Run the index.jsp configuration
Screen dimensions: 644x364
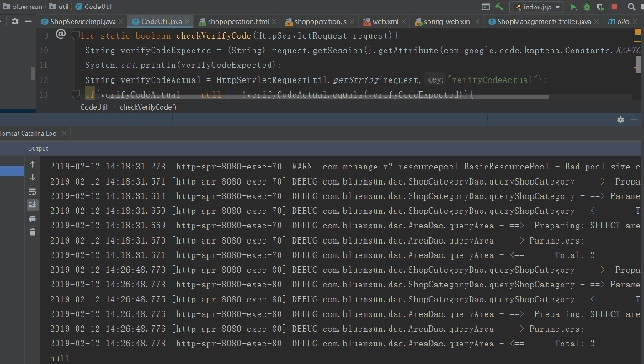click(573, 7)
